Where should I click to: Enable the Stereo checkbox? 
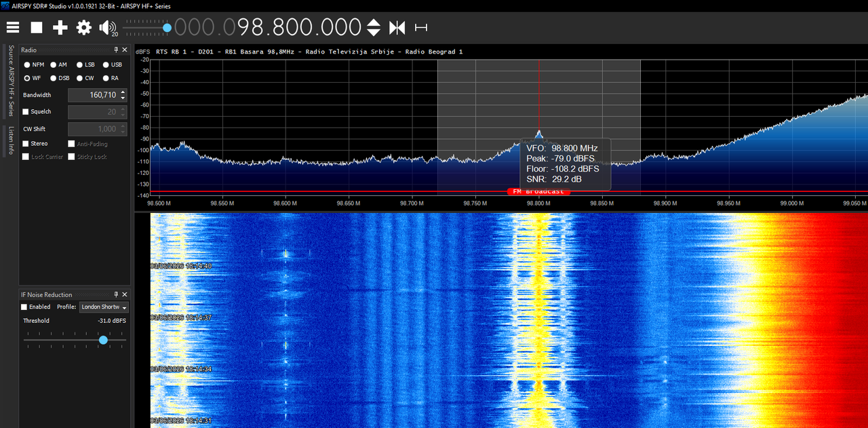coord(26,144)
